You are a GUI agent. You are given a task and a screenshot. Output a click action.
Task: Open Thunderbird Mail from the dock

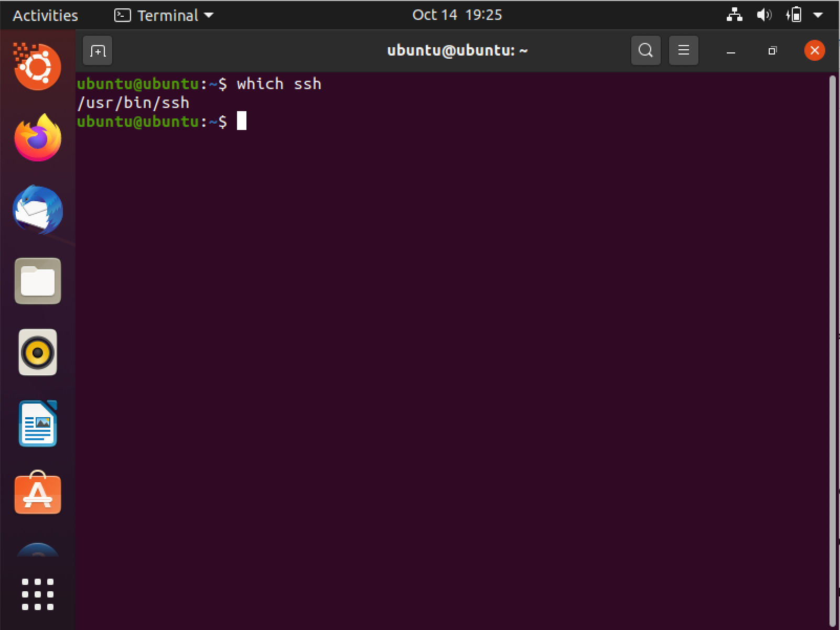[38, 210]
